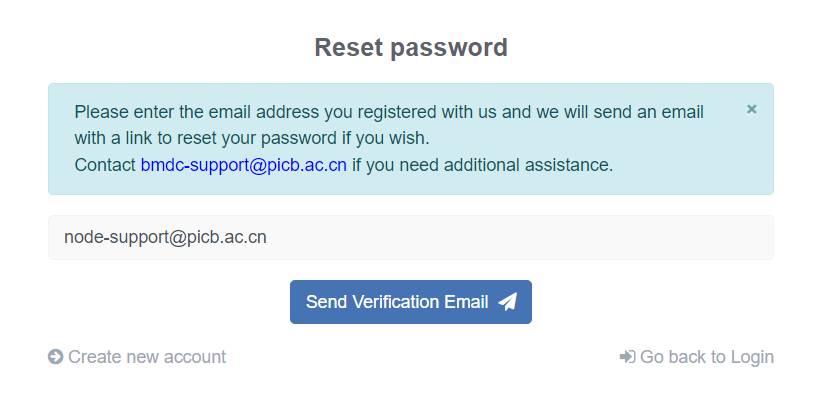
Task: Click the sign-in arrow icon beside Go back to Login
Action: [x=627, y=357]
